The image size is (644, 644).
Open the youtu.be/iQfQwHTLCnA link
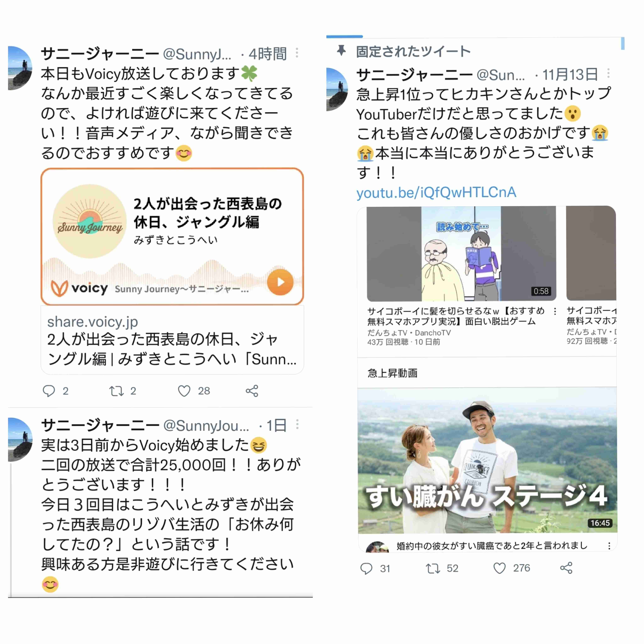tap(436, 192)
